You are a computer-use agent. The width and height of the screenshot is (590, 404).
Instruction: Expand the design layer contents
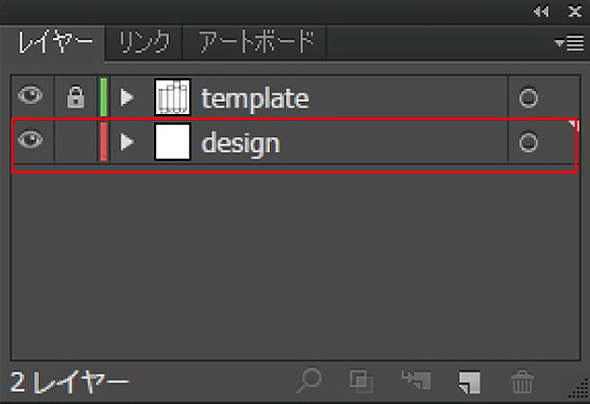(127, 142)
